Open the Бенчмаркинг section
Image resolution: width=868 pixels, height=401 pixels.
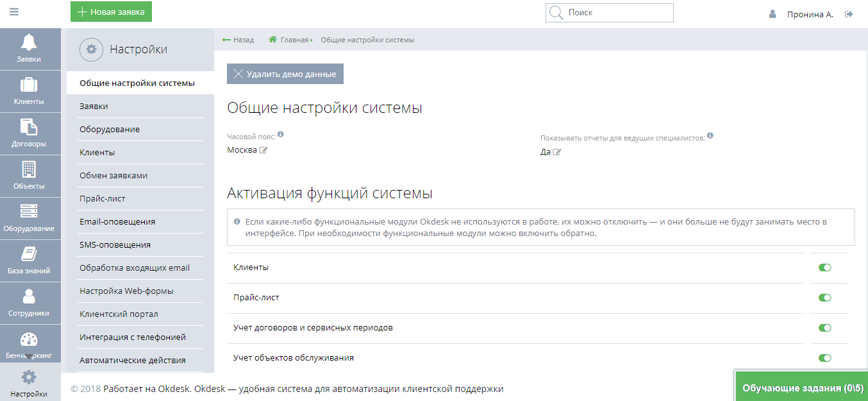pos(30,345)
